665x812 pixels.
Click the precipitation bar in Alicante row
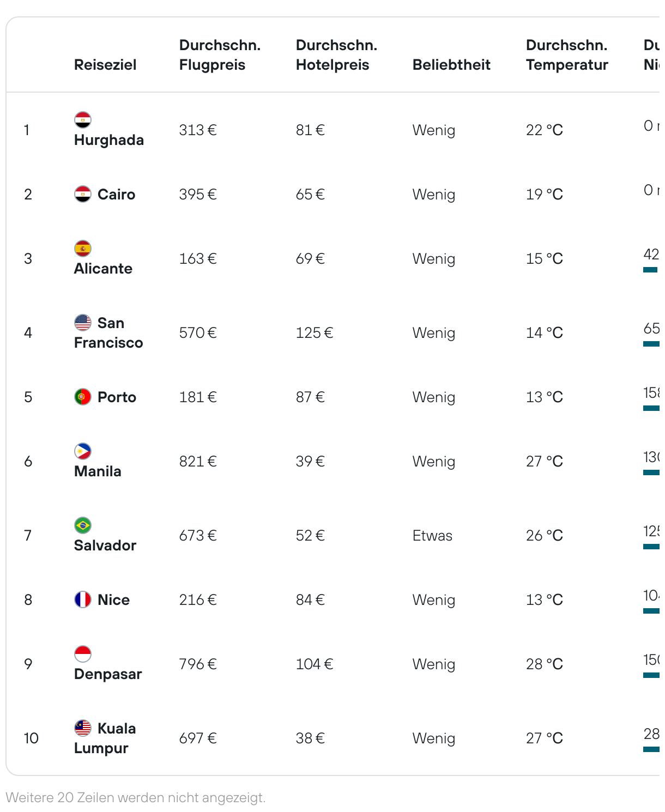pyautogui.click(x=651, y=270)
